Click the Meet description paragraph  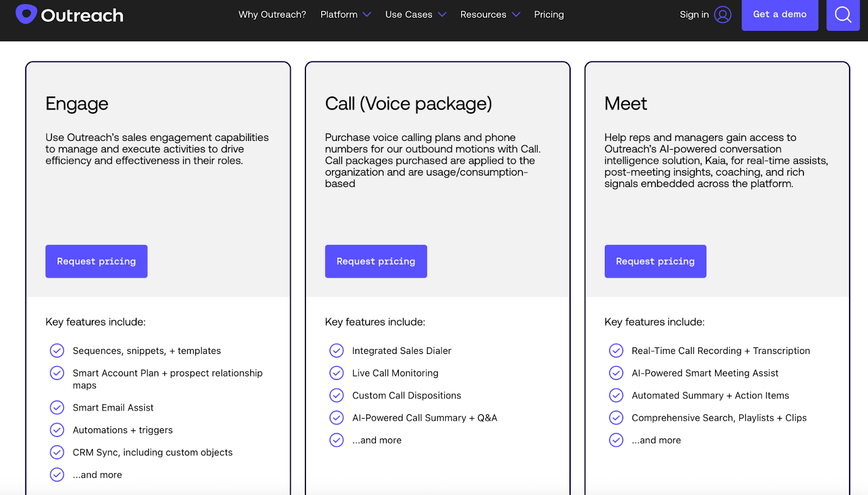point(716,160)
